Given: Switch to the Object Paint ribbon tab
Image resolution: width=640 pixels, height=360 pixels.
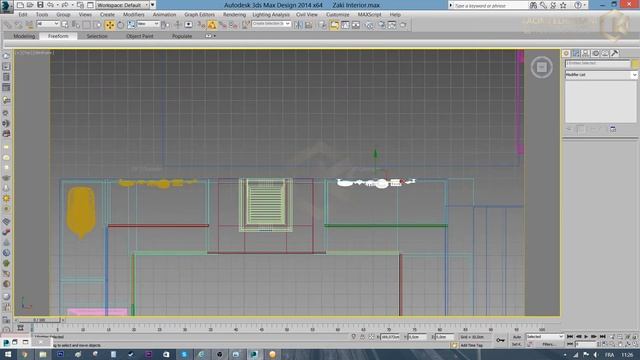Looking at the screenshot, I should coord(140,36).
